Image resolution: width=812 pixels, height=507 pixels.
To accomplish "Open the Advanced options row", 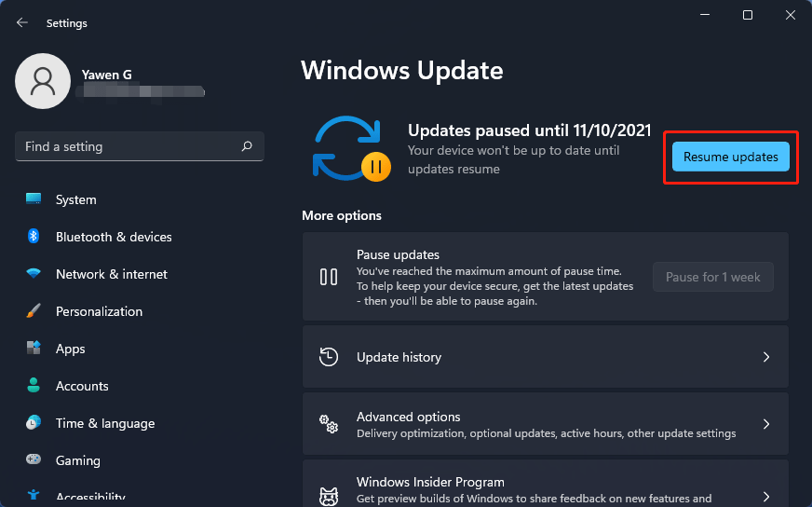I will tap(546, 424).
